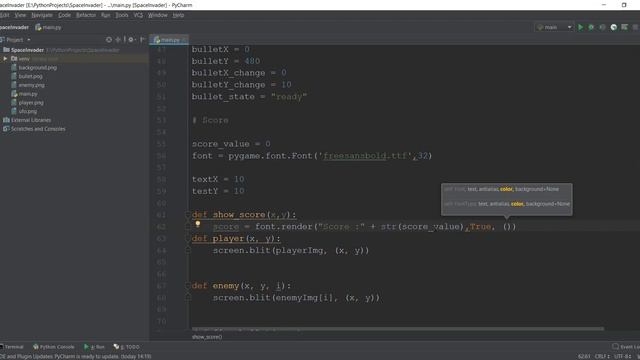This screenshot has width=640, height=360.
Task: Select enemy.png in project tree
Action: (x=31, y=85)
